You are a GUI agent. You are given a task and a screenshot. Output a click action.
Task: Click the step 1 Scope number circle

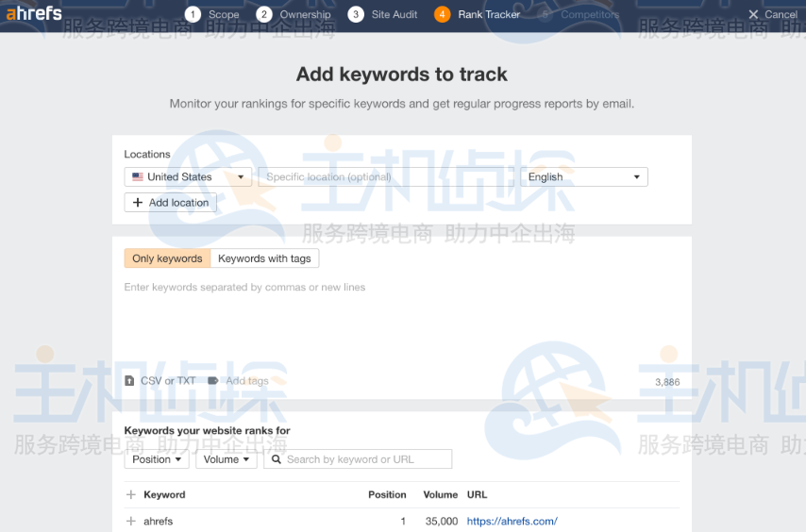click(193, 14)
